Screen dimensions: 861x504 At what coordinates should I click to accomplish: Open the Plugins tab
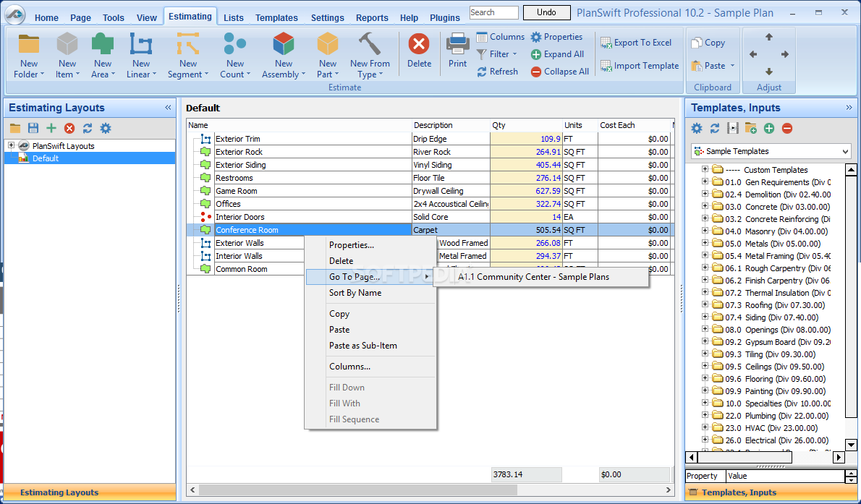445,17
